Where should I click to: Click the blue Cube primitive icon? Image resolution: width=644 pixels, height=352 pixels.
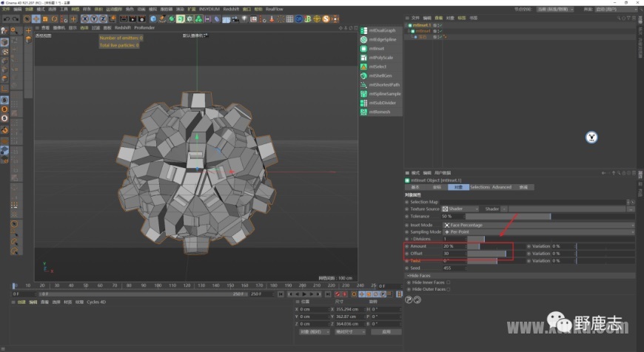[x=153, y=19]
